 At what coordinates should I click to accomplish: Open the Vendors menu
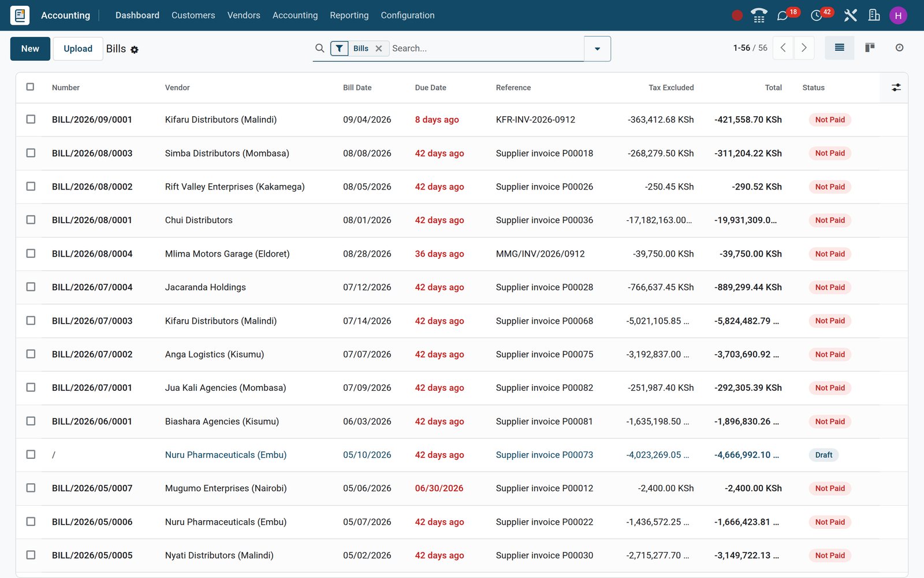coord(244,16)
